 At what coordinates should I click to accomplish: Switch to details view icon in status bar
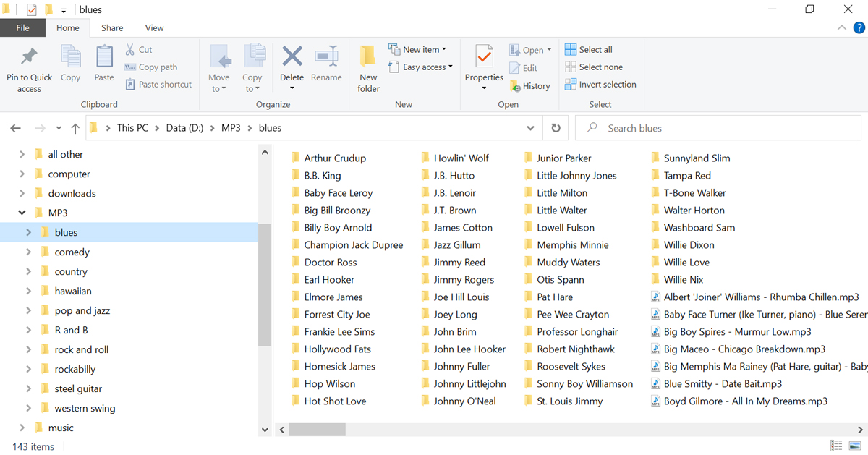[x=836, y=446]
